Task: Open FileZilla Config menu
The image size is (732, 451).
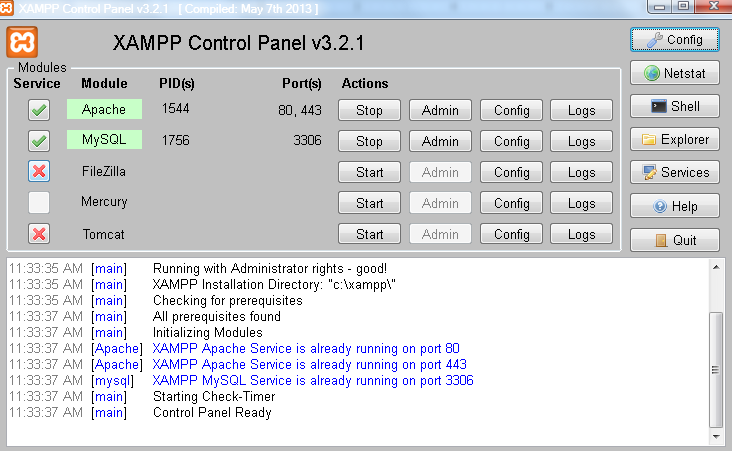Action: click(x=512, y=172)
